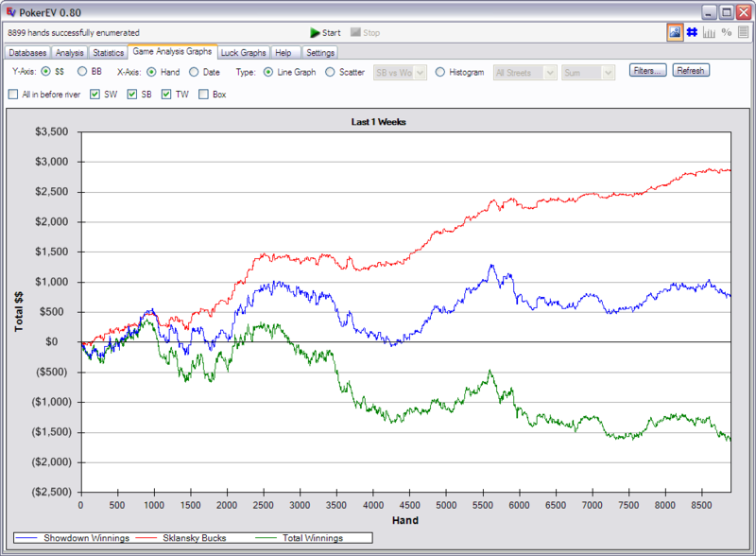Screen dimensions: 756x556
Task: Click the '8899 hands successfully enumerated' status text
Action: coord(74,32)
